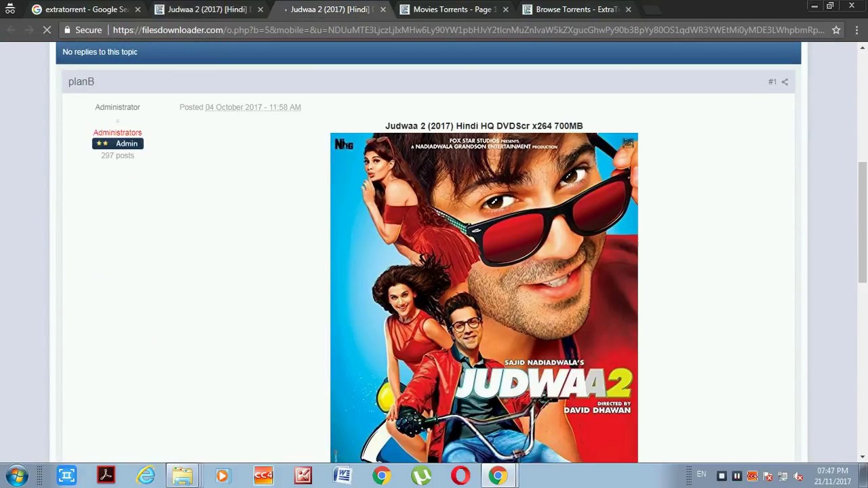The height and width of the screenshot is (488, 868).
Task: Close the extratorrent Google Search tab
Action: [138, 9]
